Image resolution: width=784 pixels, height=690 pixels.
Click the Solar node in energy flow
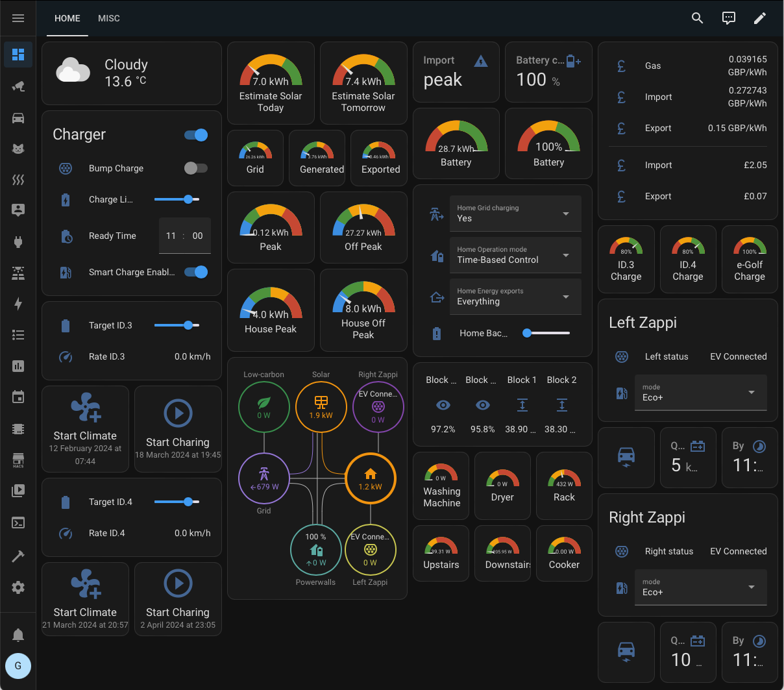coord(321,407)
